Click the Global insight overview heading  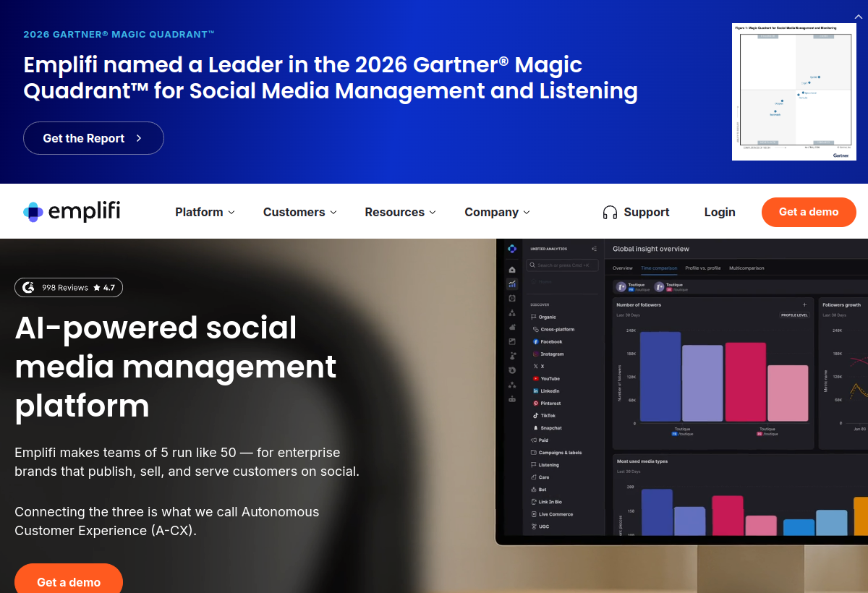[x=651, y=249]
